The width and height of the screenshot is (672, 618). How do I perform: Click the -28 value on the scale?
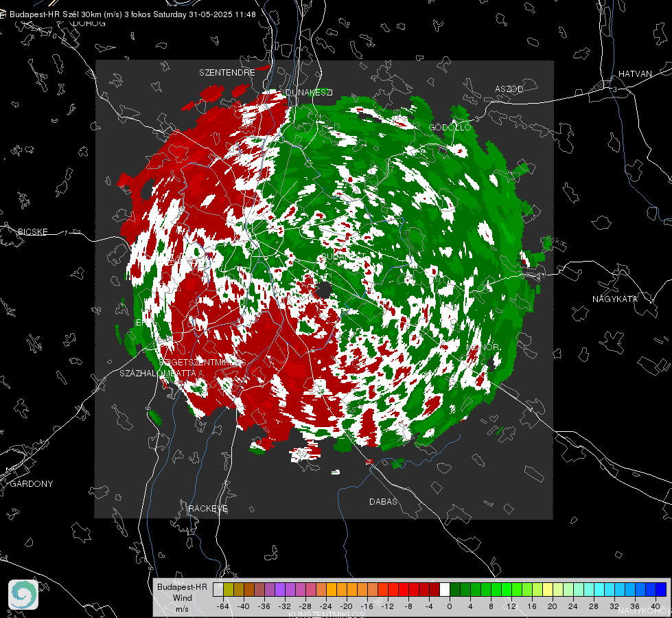point(305,606)
